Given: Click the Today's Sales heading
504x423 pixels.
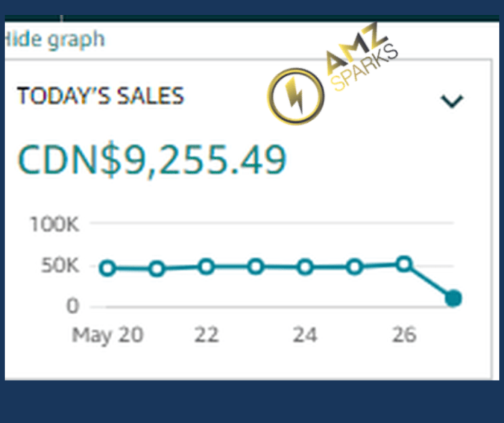Looking at the screenshot, I should pyautogui.click(x=100, y=96).
